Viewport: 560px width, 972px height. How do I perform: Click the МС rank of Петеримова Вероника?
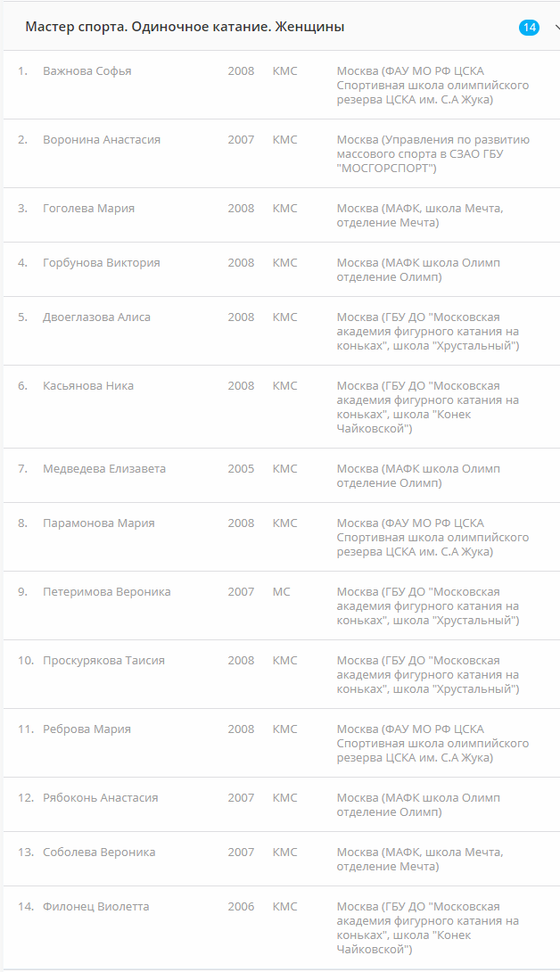coord(282,592)
